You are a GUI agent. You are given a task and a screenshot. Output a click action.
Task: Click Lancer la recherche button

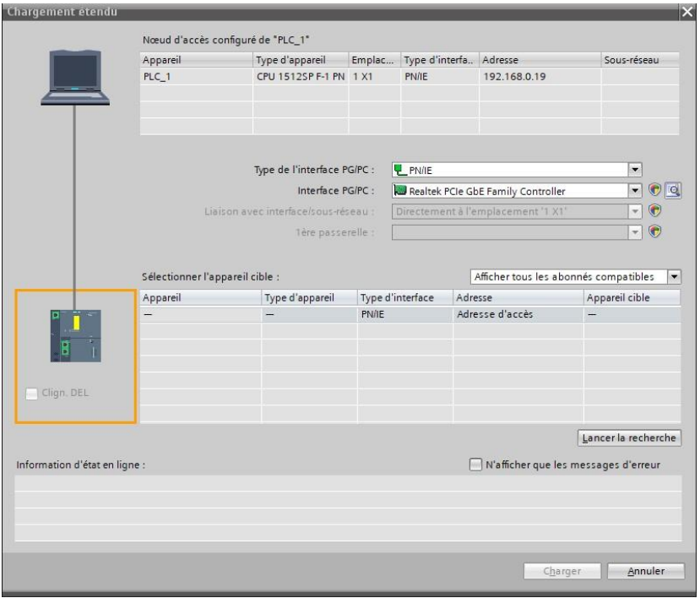click(x=629, y=438)
